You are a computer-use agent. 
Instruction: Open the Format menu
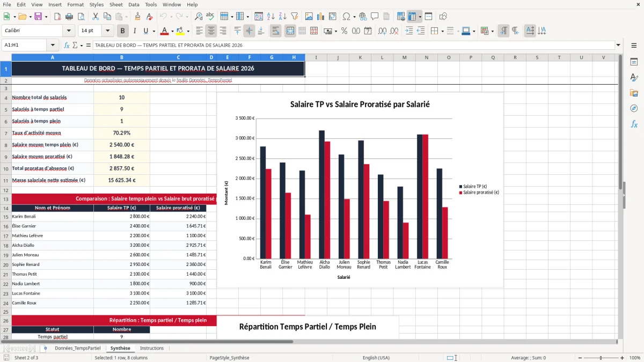[75, 4]
